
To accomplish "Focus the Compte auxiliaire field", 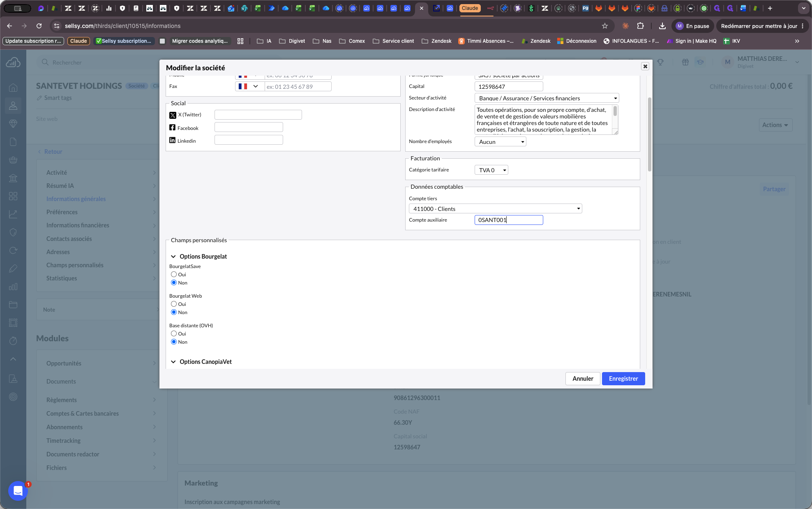I will point(509,220).
